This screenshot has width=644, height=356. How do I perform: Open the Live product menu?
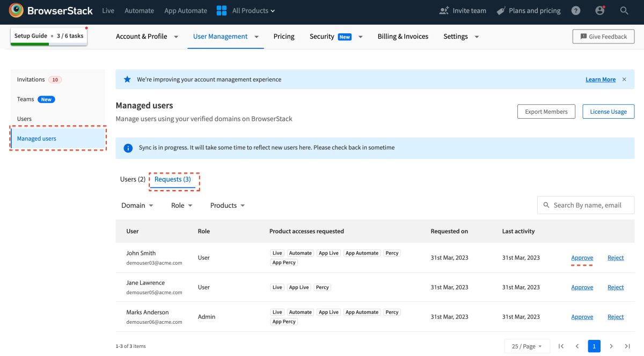coord(108,10)
